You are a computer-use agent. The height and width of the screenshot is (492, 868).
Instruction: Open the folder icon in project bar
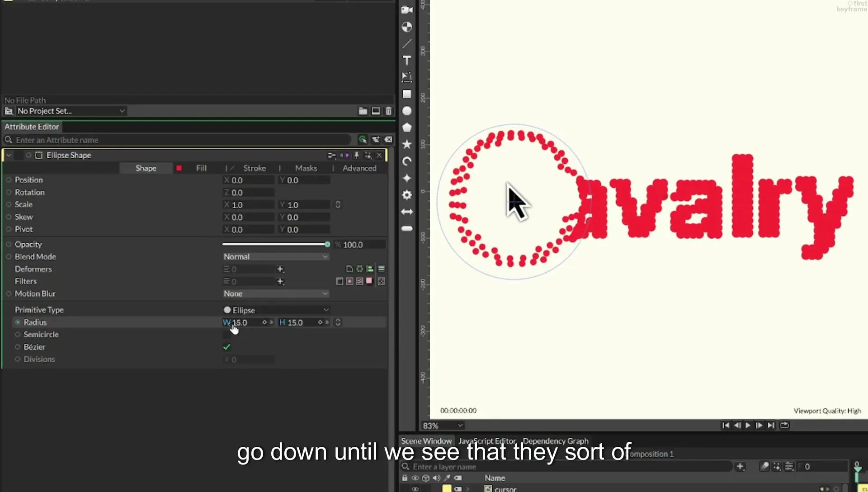click(363, 111)
